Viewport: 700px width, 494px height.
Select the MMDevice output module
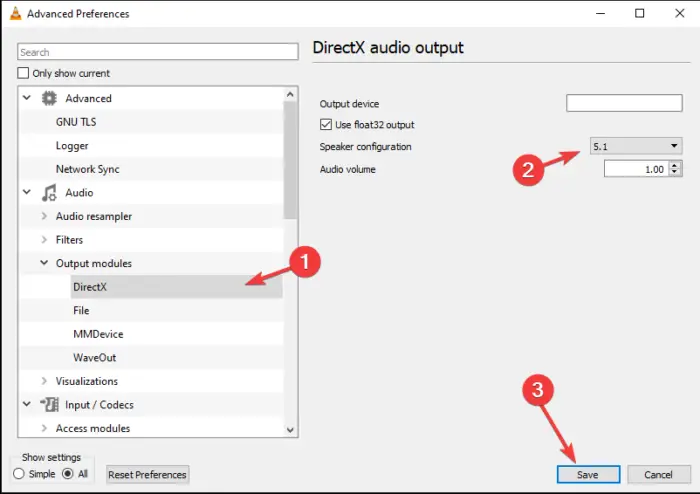tap(98, 334)
